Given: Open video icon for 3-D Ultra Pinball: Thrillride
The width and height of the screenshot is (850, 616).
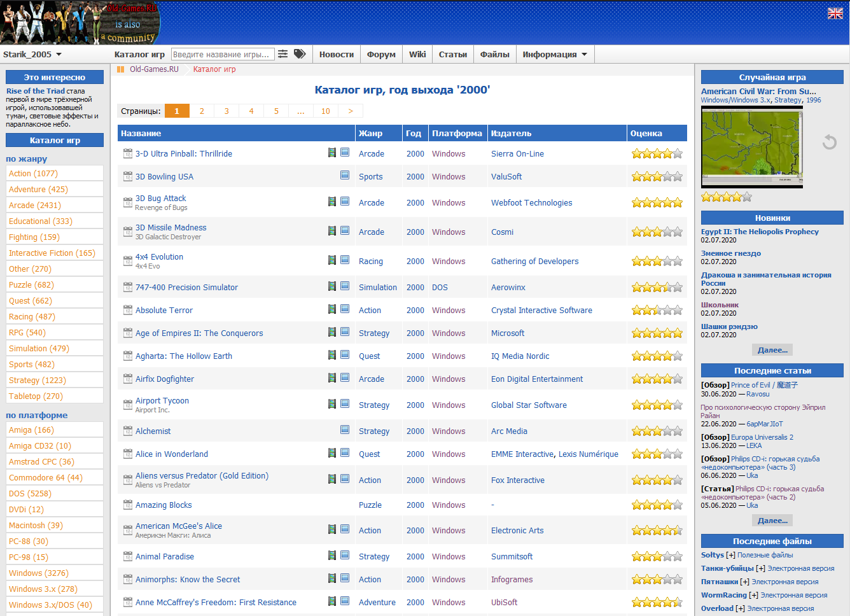Looking at the screenshot, I should coord(331,153).
